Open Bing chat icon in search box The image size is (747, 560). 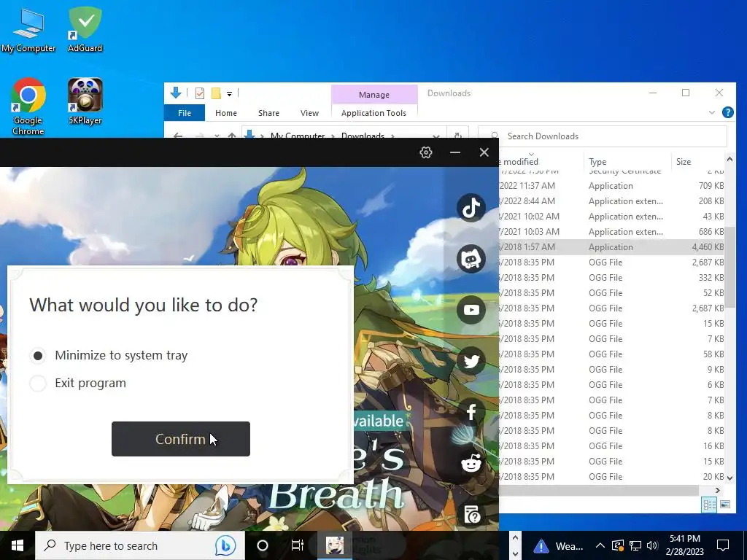[225, 545]
